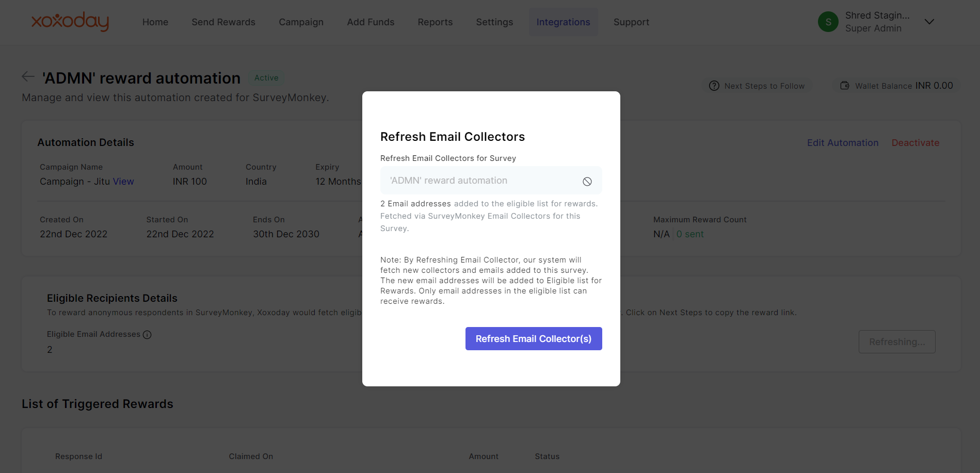This screenshot has height=473, width=980.
Task: Open Send Rewards in navigation
Action: click(x=223, y=22)
